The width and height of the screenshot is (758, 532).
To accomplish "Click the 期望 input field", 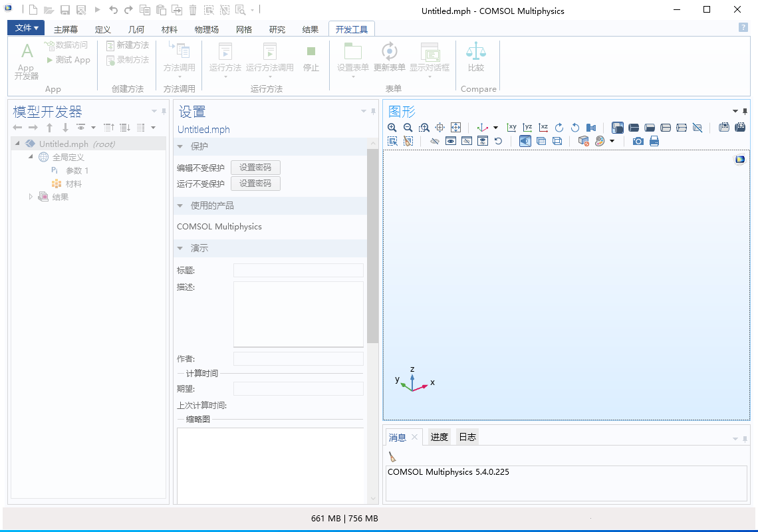I will pos(299,389).
